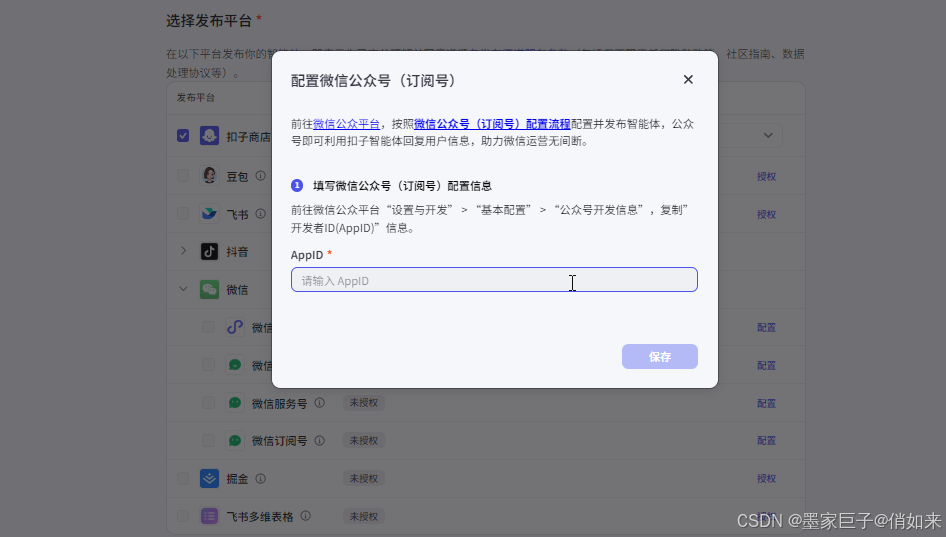This screenshot has height=537, width=946.
Task: Click the 填写微信公众号（订阅号）配置信息 step title
Action: point(402,186)
